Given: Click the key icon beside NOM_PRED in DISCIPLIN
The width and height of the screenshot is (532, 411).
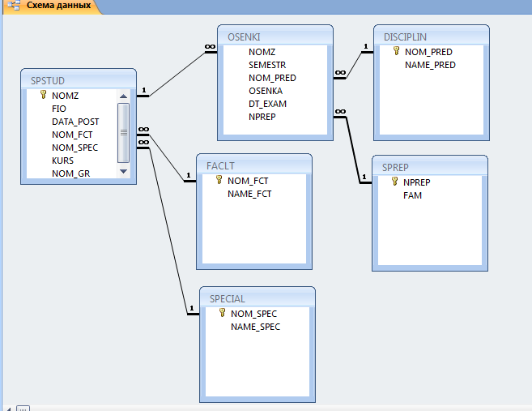Looking at the screenshot, I should [396, 51].
